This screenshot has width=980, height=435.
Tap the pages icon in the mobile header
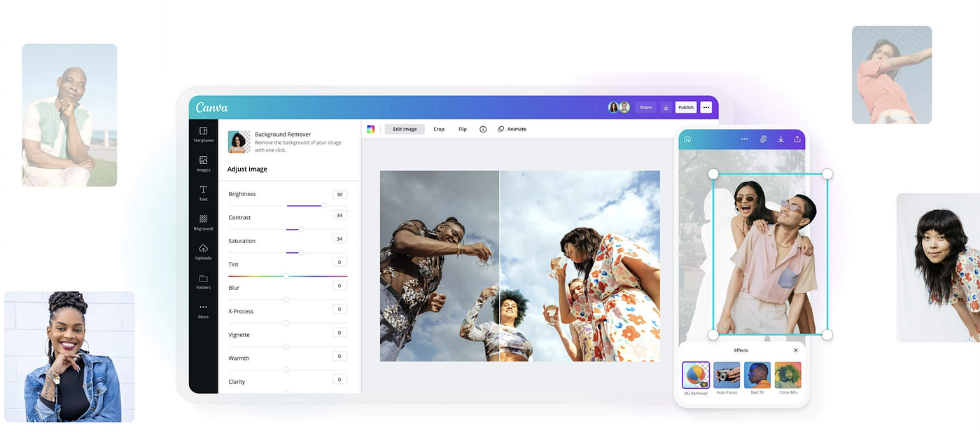coord(764,139)
